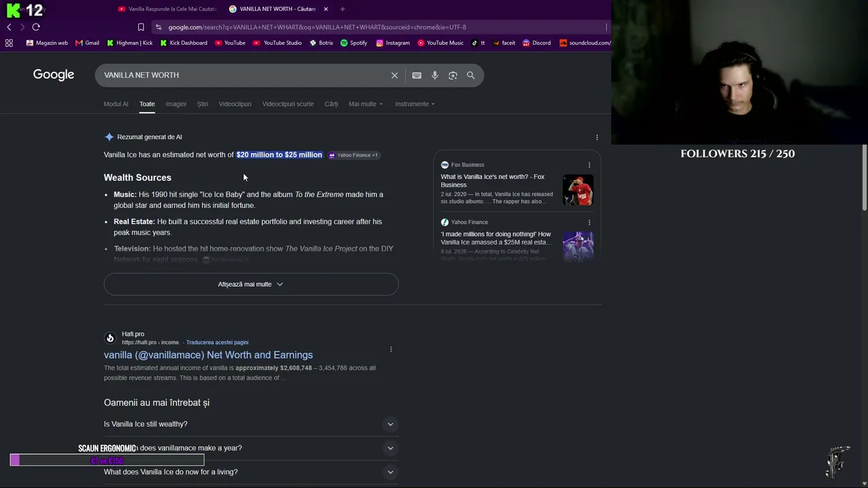Expand AI summary with Afișează mai multe
Image resolution: width=868 pixels, height=488 pixels.
coord(251,284)
